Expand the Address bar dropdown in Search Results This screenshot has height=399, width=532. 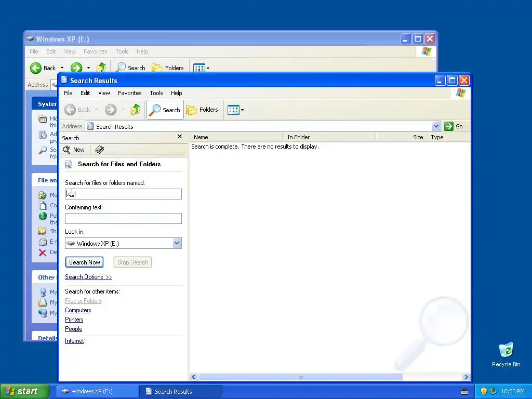(436, 126)
